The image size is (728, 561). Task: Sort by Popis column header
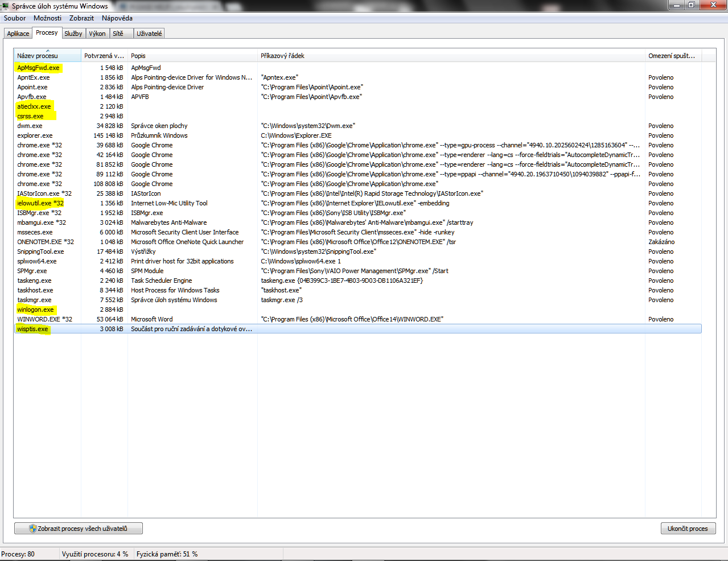point(193,56)
